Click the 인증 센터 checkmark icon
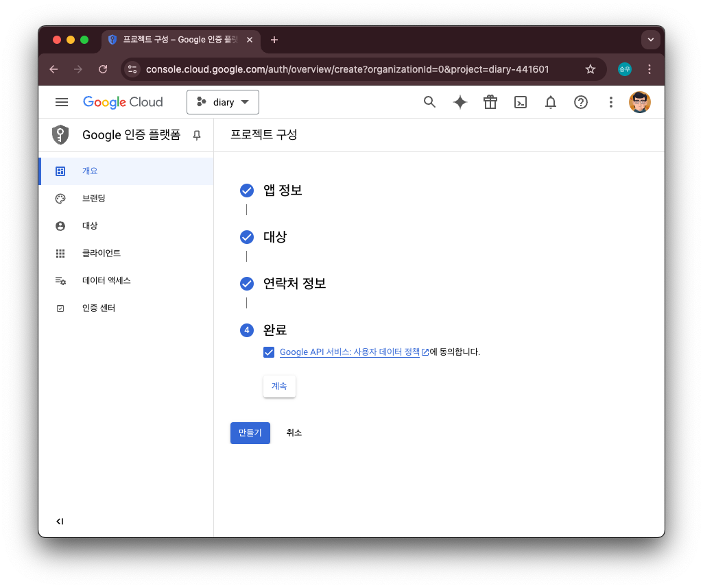The height and width of the screenshot is (588, 703). pos(60,308)
